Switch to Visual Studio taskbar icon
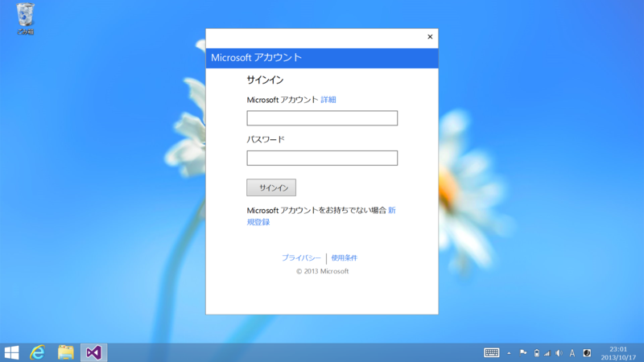This screenshot has width=644, height=362. 93,352
